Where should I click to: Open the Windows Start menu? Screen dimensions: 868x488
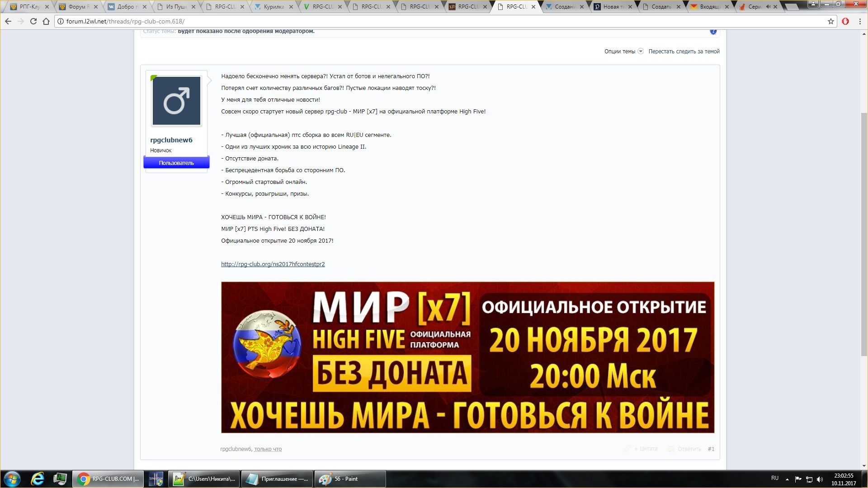pos(12,479)
